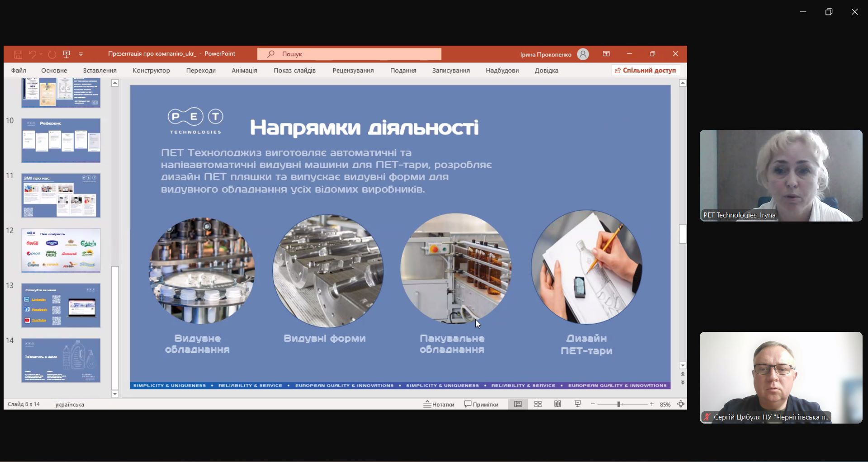Click the Спільний доступ share button
Viewport: 868px width, 462px height.
point(645,71)
